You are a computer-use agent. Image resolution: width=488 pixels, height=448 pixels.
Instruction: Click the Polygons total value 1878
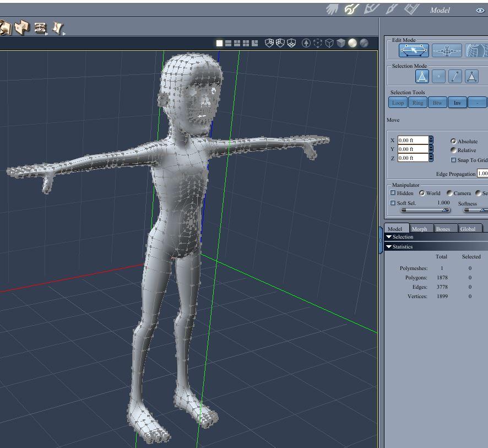pyautogui.click(x=442, y=277)
